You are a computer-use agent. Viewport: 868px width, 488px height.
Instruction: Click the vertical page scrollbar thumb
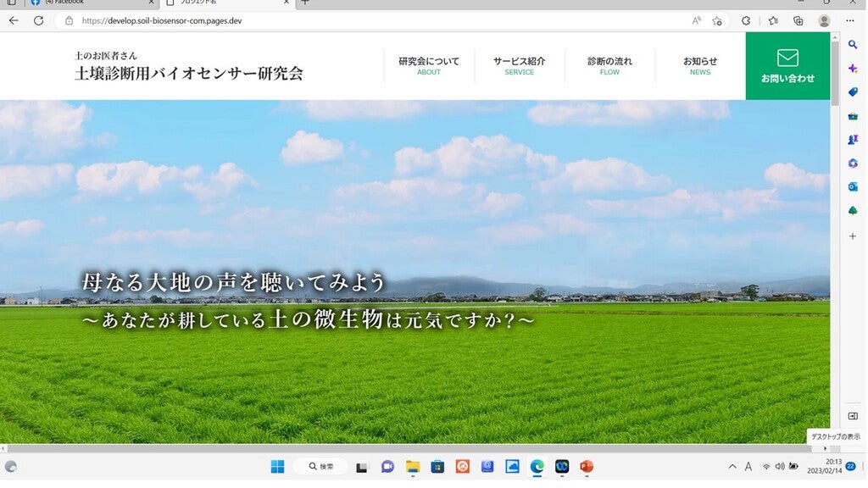coord(835,74)
